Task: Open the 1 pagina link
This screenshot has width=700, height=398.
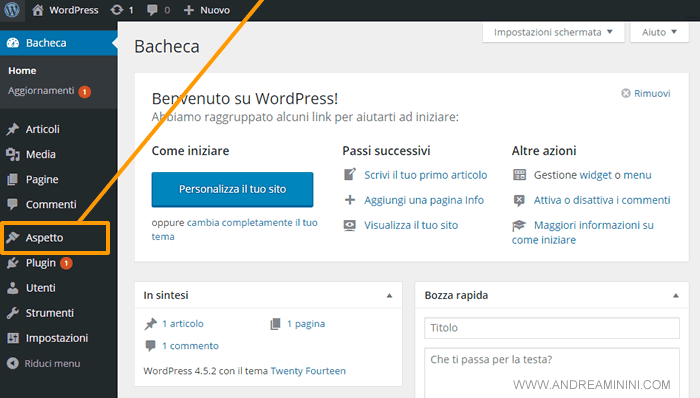Action: [x=306, y=323]
